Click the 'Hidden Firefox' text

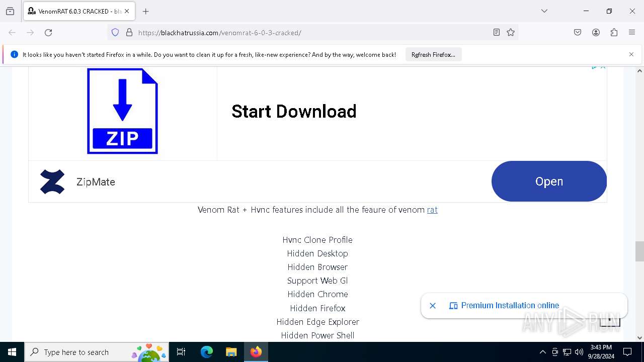point(317,308)
